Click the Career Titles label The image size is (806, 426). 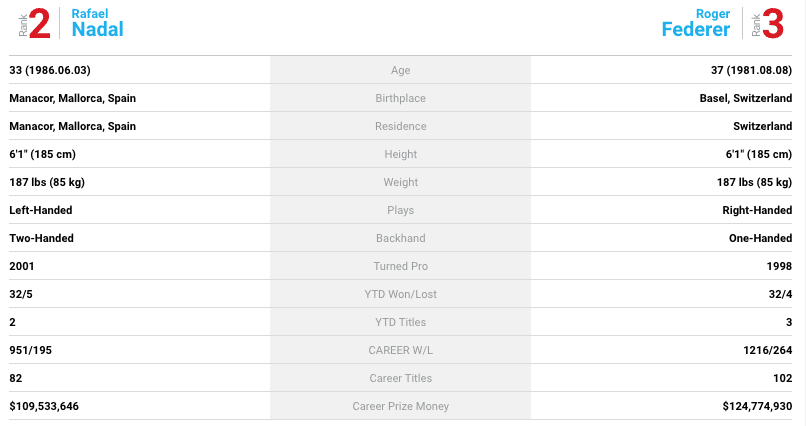(x=400, y=378)
